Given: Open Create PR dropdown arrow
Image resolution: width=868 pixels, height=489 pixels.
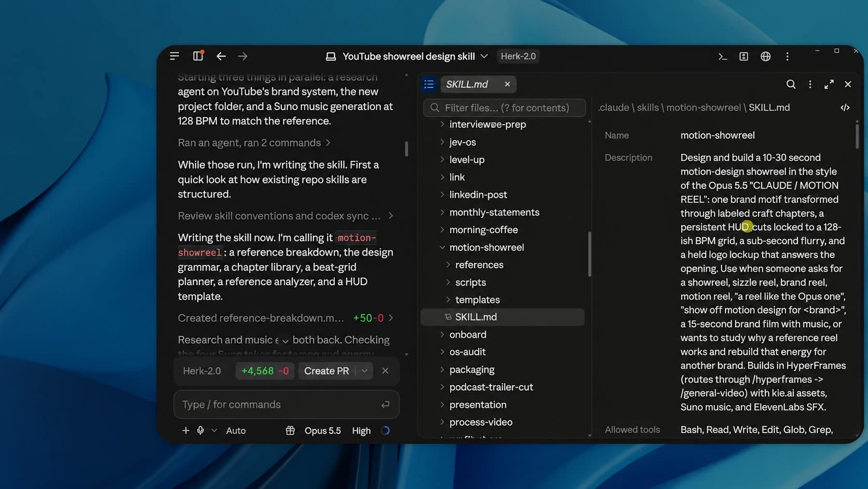Looking at the screenshot, I should coord(364,371).
